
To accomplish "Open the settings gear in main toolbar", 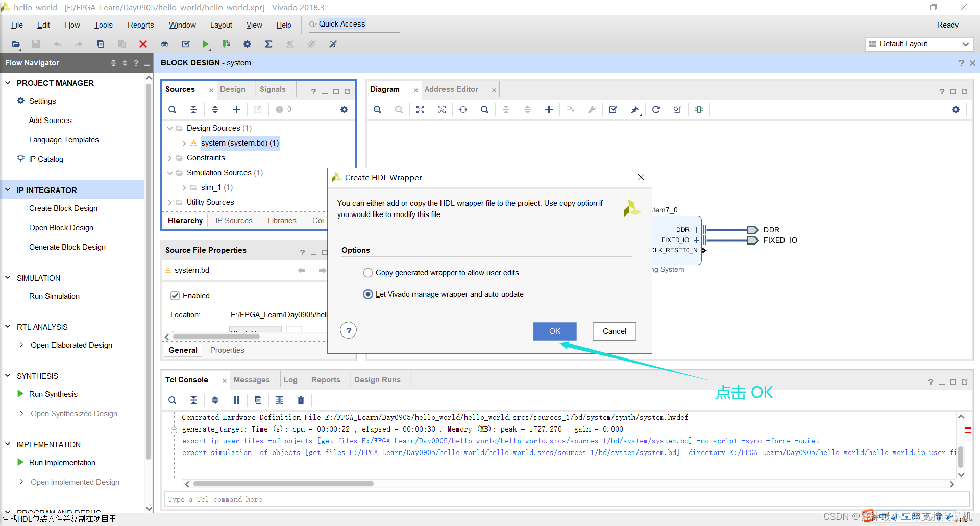I will pos(247,44).
